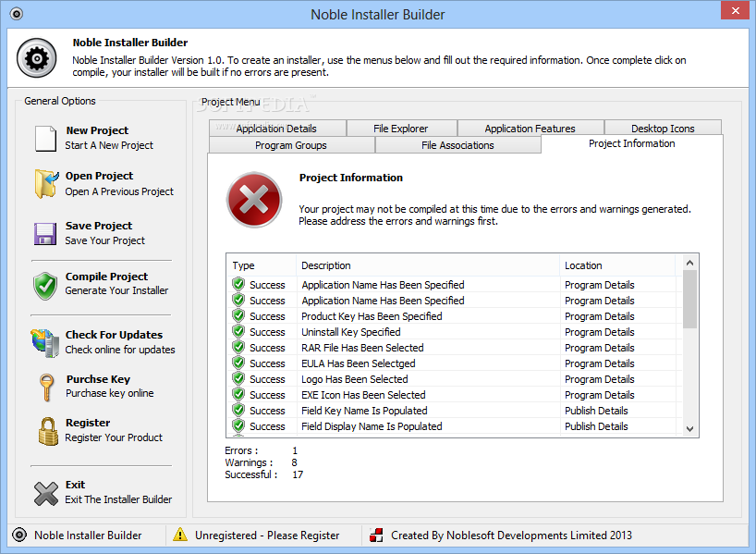
Task: Select 'Logo Has Been Selected' description
Action: (355, 379)
